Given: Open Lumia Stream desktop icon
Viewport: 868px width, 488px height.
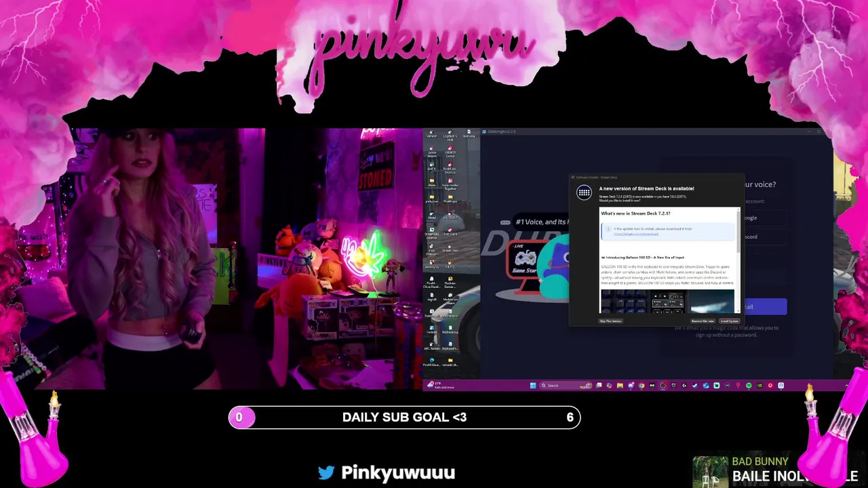Looking at the screenshot, I should 431,151.
